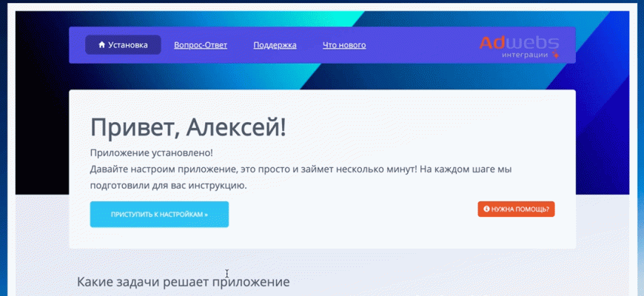644x296 pixels.
Task: Click the » arrow on the blue button
Action: pyautogui.click(x=206, y=215)
